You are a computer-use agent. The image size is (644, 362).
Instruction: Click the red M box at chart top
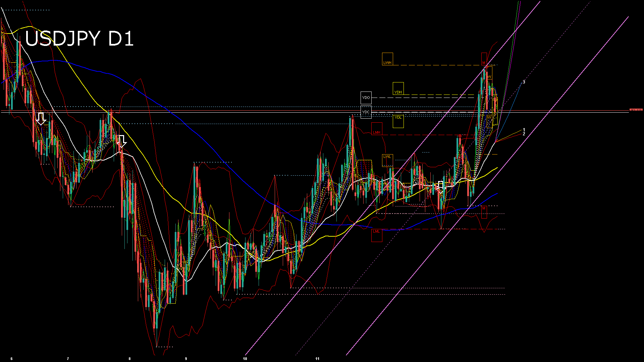point(484,59)
